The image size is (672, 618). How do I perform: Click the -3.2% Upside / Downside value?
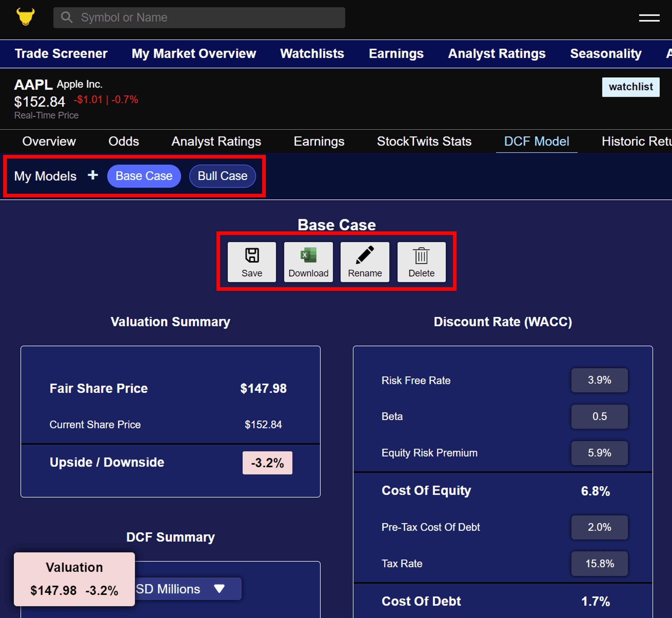[x=267, y=463]
